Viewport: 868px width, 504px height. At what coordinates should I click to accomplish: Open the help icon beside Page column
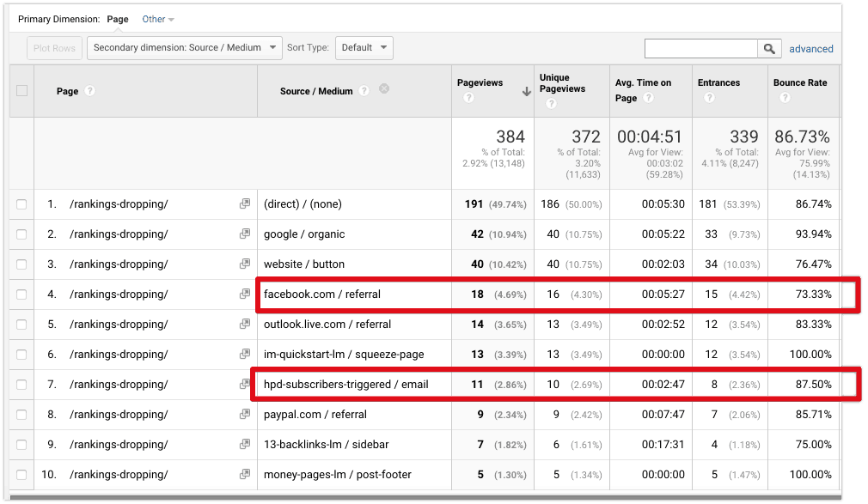pyautogui.click(x=90, y=91)
